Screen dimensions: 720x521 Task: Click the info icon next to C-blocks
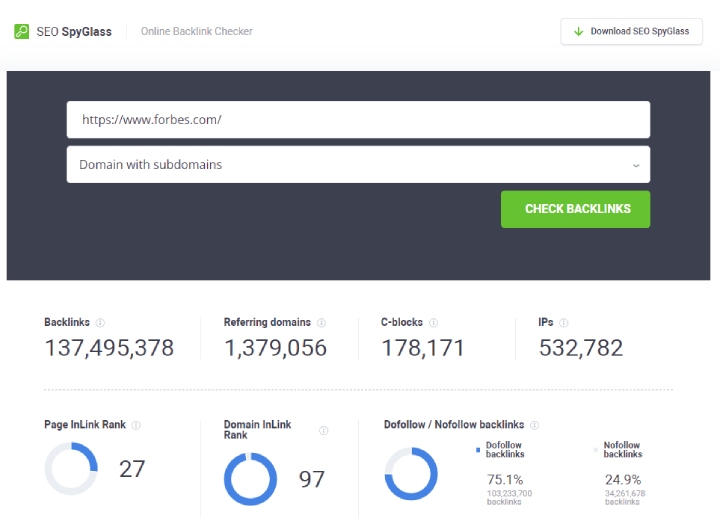point(433,323)
